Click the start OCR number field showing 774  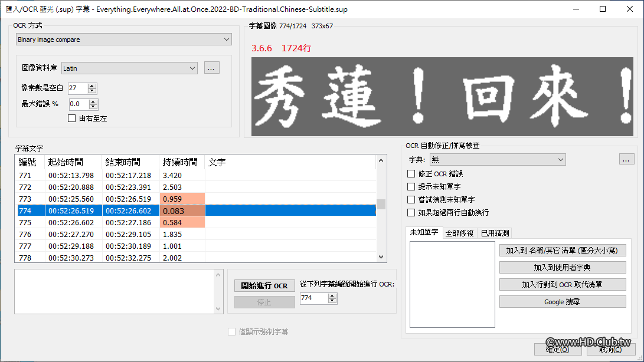[x=314, y=298]
